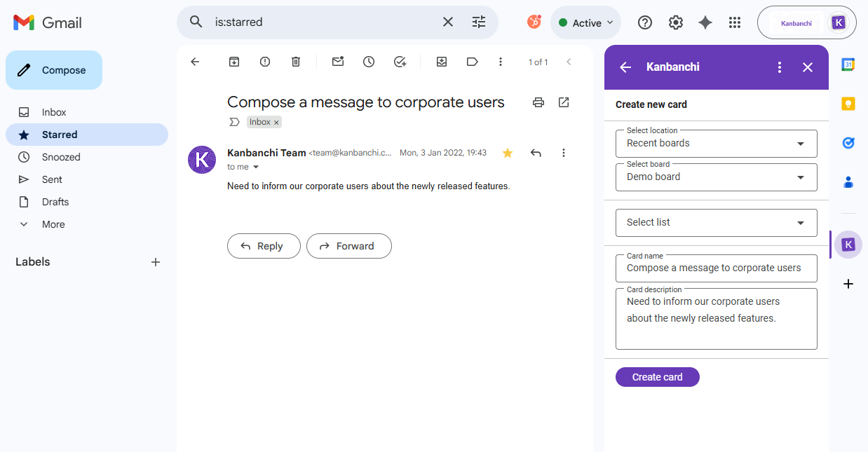868x452 pixels.
Task: Open email in a new window
Action: point(563,102)
